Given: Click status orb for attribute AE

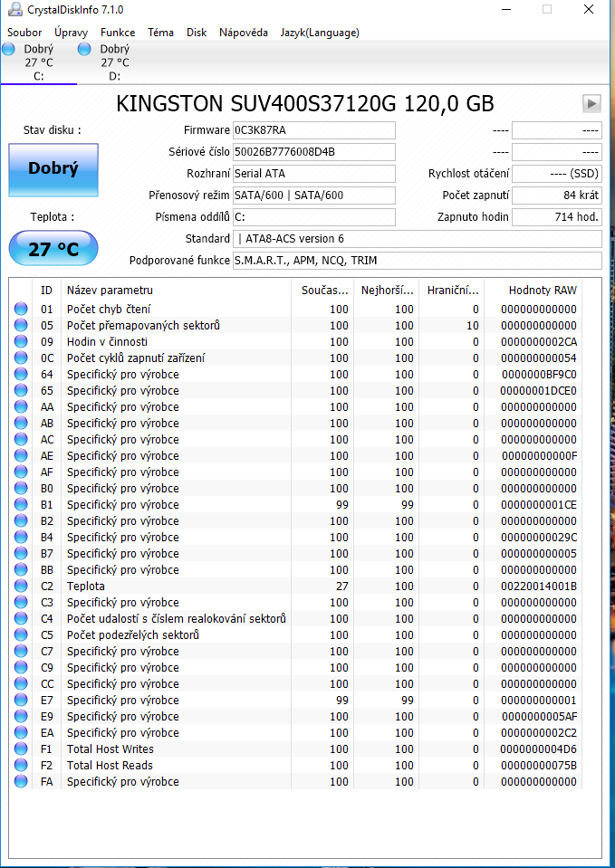Looking at the screenshot, I should click(x=21, y=455).
